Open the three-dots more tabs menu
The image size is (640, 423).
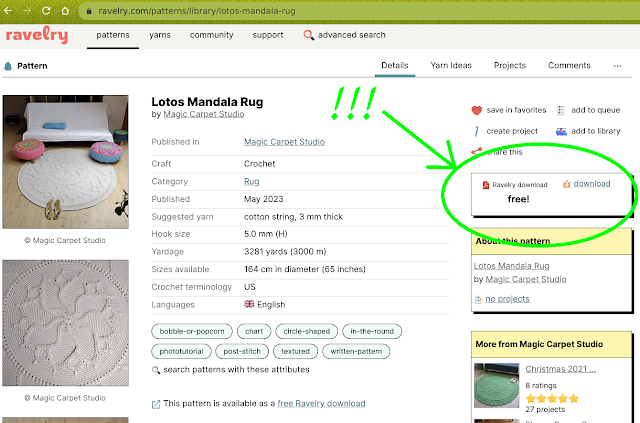click(x=617, y=66)
